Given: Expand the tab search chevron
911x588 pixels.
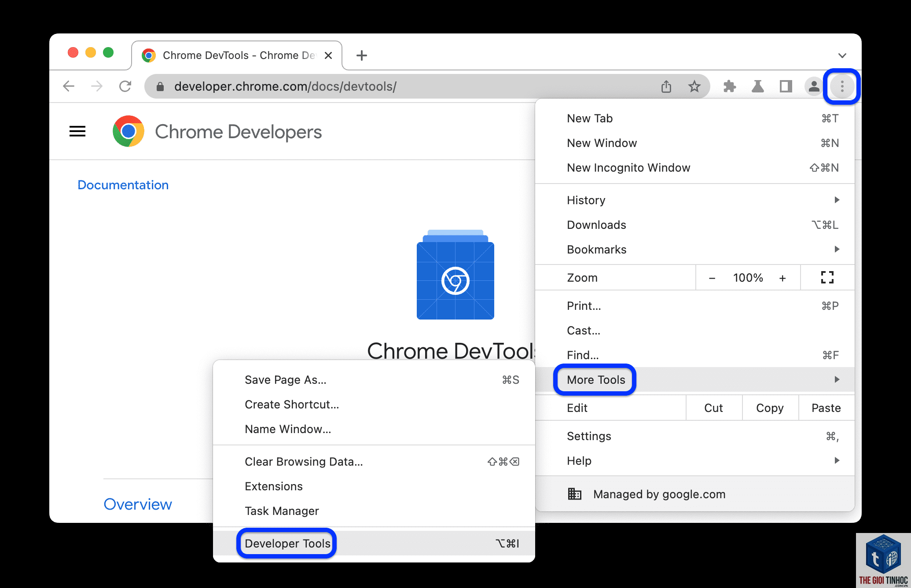Looking at the screenshot, I should (842, 55).
